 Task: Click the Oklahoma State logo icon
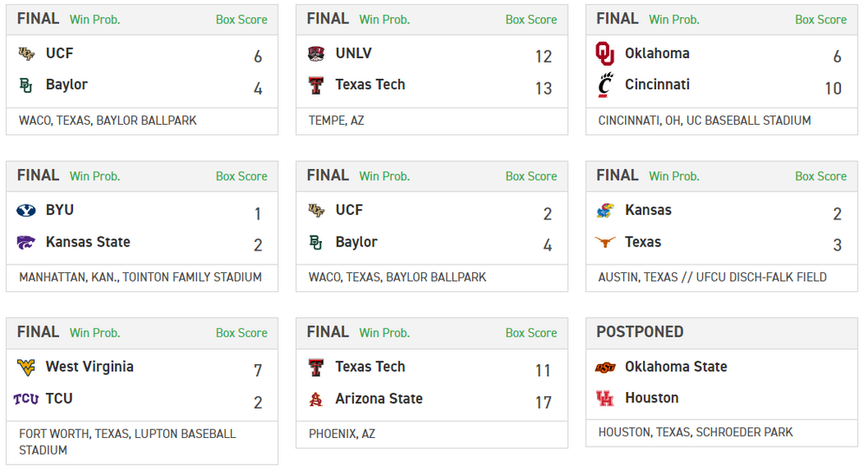click(x=605, y=367)
